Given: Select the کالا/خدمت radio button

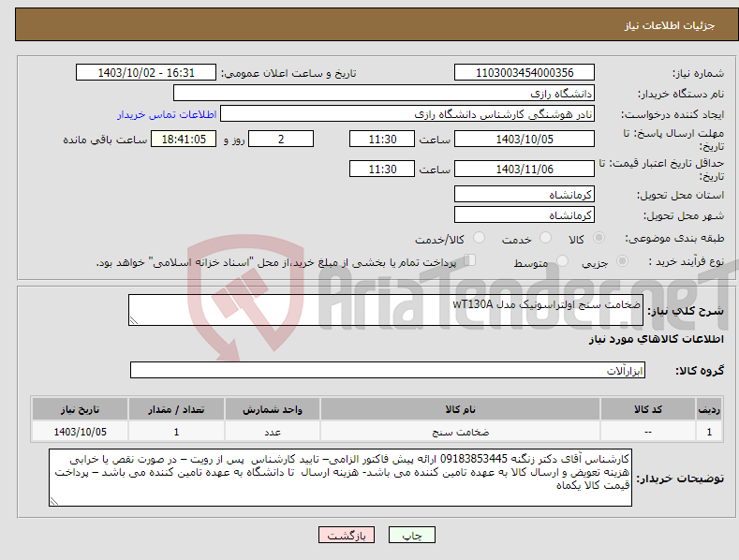Looking at the screenshot, I should (479, 238).
